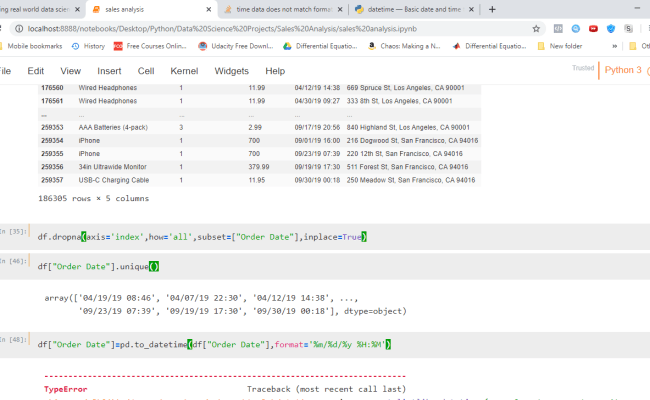Open Chaos: Making a N... bookmark

(404, 46)
